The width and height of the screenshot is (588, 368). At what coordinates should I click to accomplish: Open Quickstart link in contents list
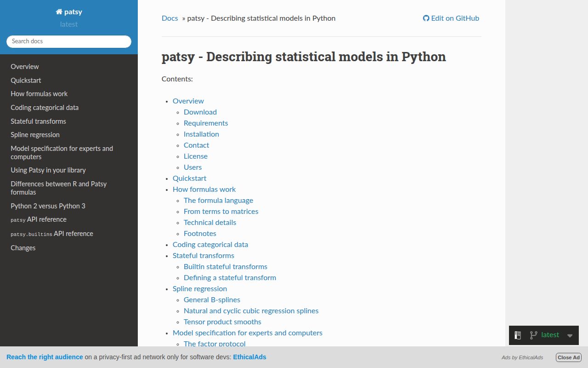[x=189, y=178]
